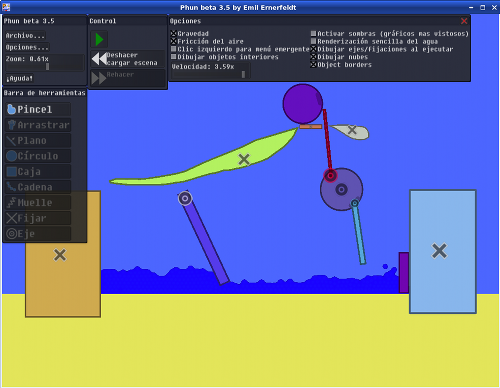Adjust the Velocidad speed slider
The height and width of the screenshot is (388, 500).
[x=211, y=74]
